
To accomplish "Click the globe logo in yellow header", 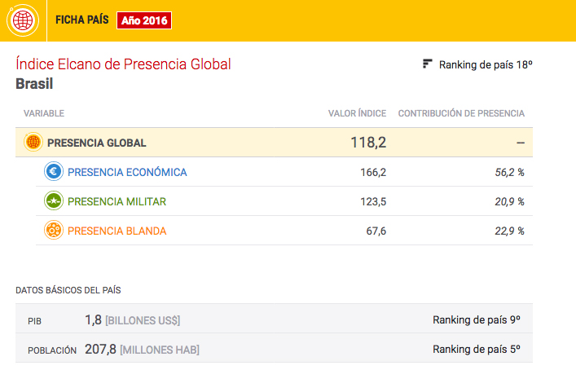I will coord(24,20).
